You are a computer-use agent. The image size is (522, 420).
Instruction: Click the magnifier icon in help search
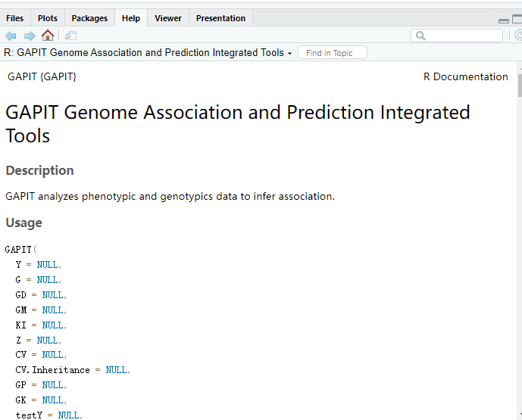coord(420,36)
